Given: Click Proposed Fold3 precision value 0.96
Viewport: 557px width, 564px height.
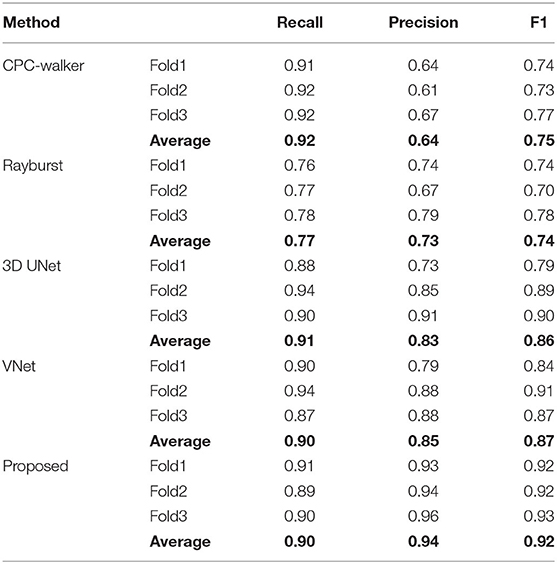Looking at the screenshot, I should click(x=423, y=517).
